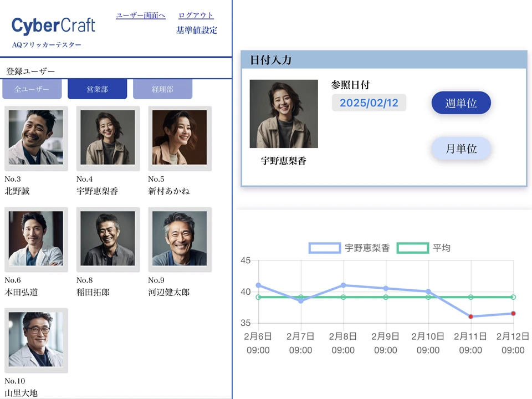
Task: Click the ログアウト link
Action: pos(196,16)
